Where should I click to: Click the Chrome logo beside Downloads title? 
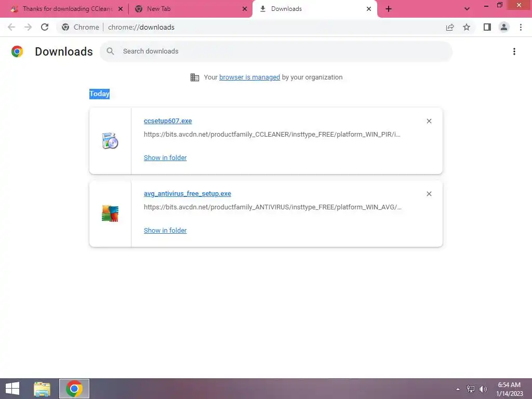click(x=17, y=51)
